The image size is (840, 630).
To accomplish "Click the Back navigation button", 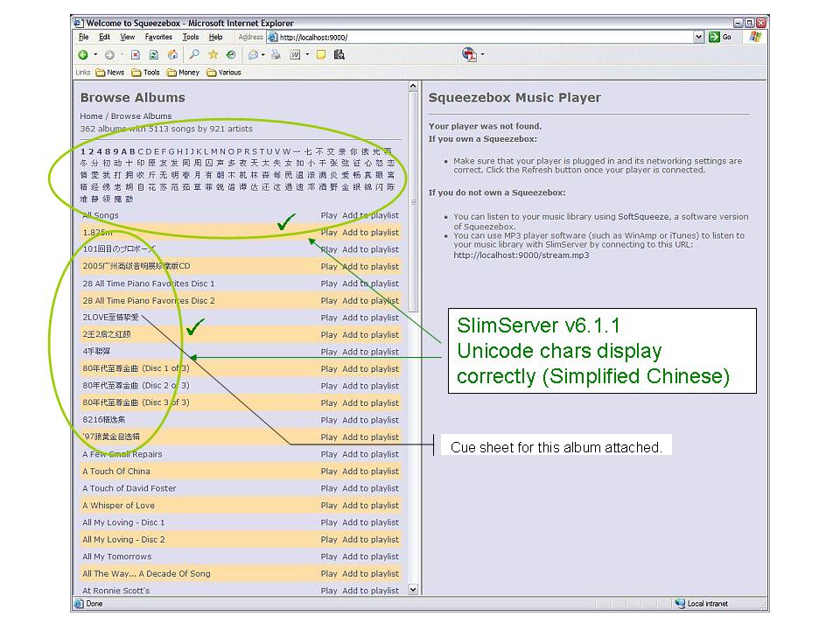I will coord(82,54).
